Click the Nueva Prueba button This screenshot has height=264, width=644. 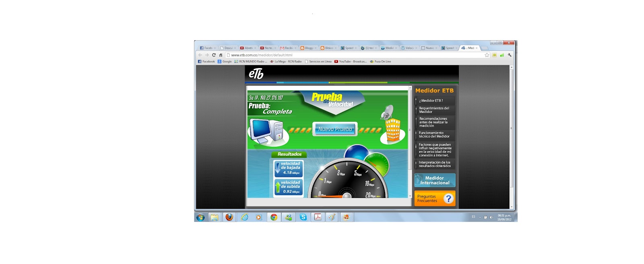335,129
